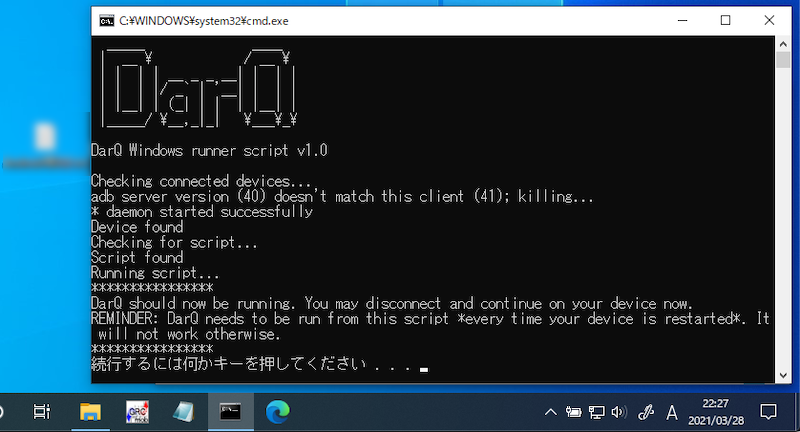Screen dimensions: 800x432
Task: Maximize the cmd.exe window
Action: [x=726, y=20]
